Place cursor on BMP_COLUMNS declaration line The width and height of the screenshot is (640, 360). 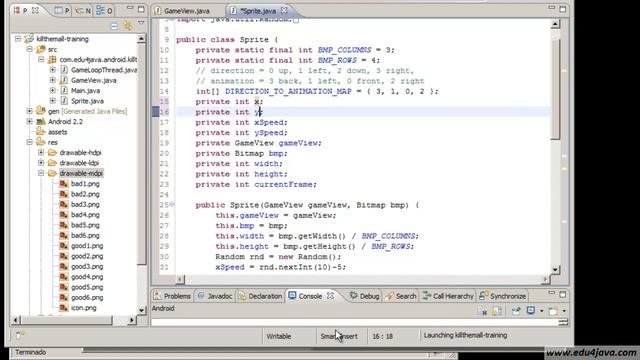click(295, 50)
